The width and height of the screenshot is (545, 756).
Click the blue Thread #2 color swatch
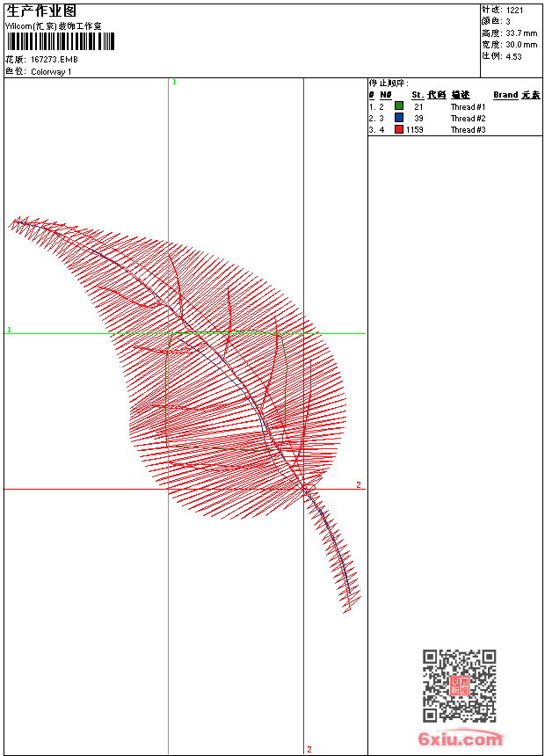[399, 118]
